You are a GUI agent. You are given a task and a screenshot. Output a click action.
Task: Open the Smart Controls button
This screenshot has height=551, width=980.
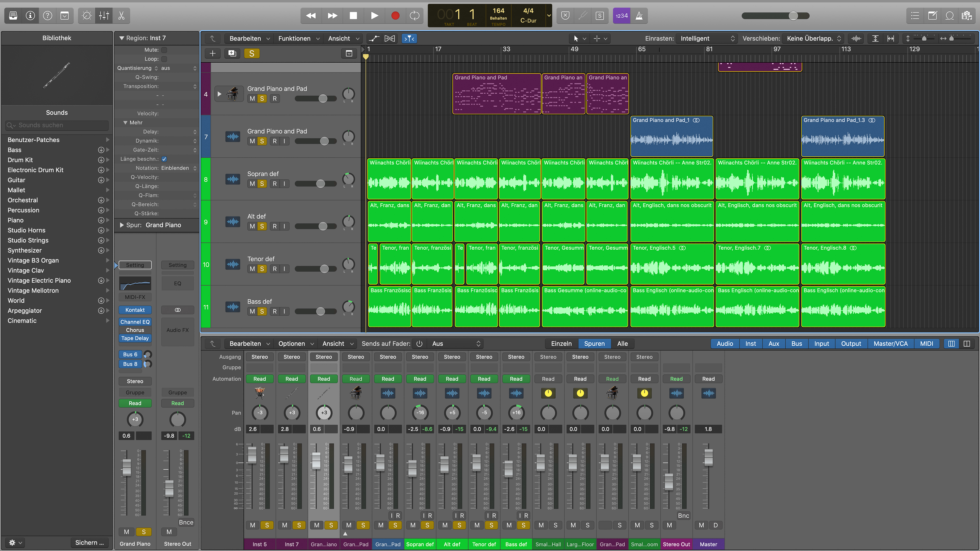click(87, 16)
